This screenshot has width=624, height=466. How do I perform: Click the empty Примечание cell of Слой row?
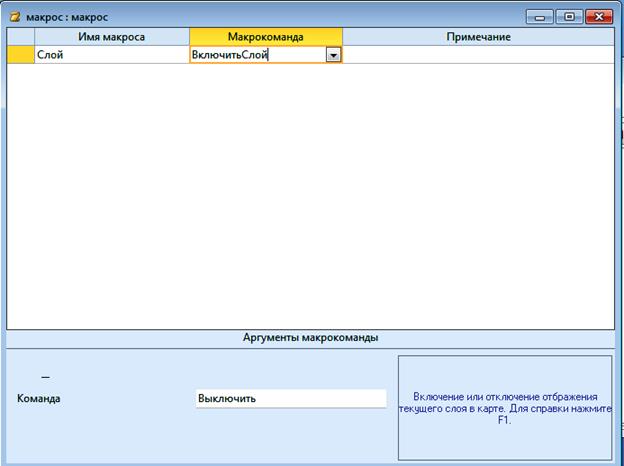coord(478,56)
